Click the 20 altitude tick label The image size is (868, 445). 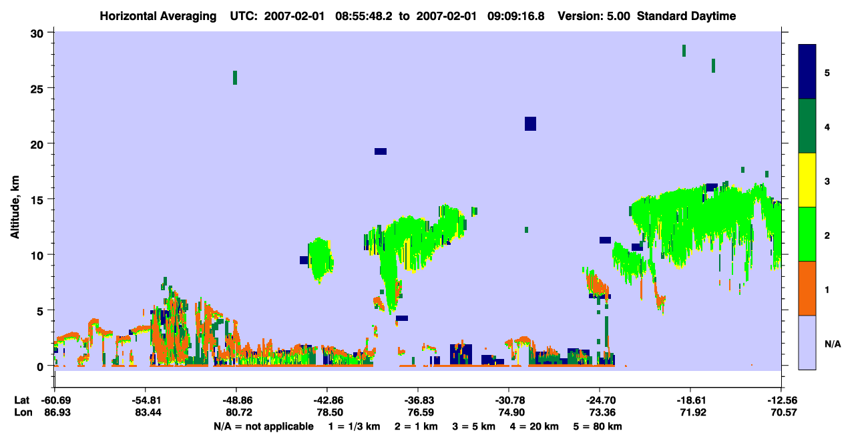tap(39, 144)
